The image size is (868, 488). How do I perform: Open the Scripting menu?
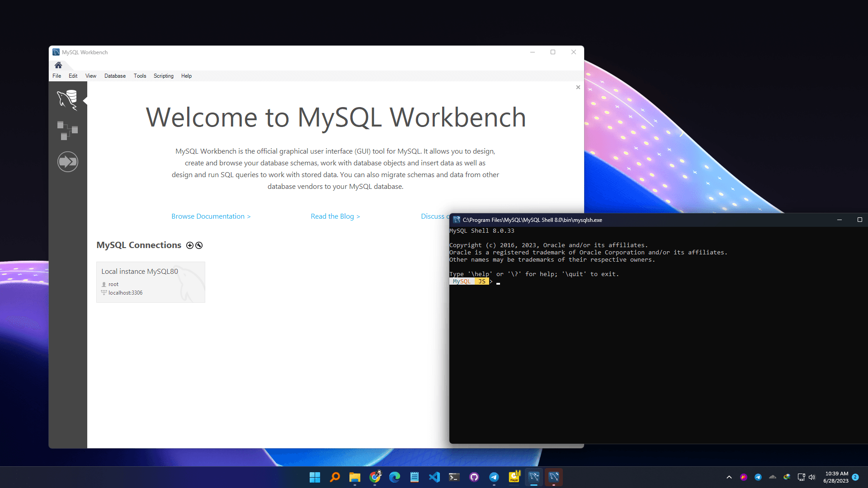164,76
